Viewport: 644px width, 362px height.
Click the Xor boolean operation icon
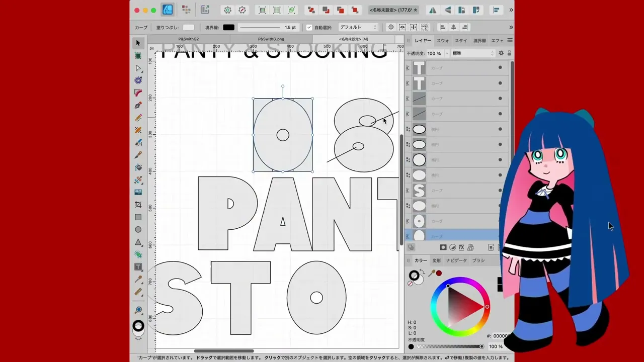tap(355, 10)
